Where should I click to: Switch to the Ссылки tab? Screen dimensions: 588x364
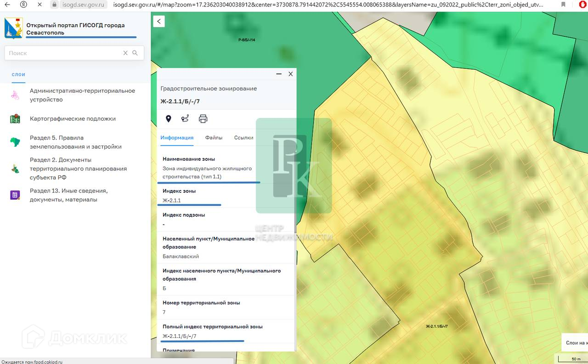(x=243, y=138)
